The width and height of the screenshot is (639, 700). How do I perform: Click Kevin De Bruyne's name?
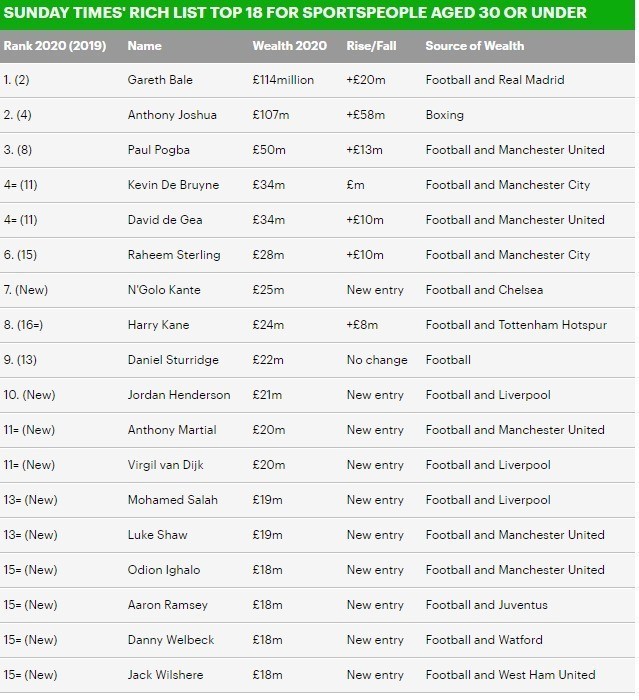tap(171, 185)
